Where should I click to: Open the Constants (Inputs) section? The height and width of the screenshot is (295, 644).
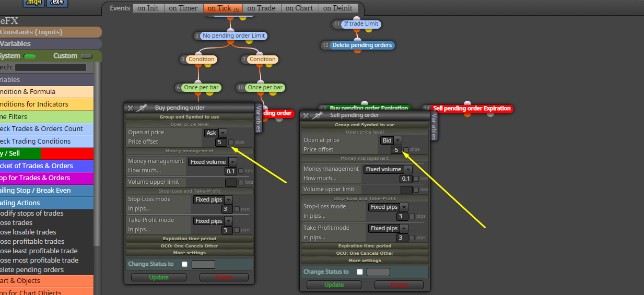51,32
